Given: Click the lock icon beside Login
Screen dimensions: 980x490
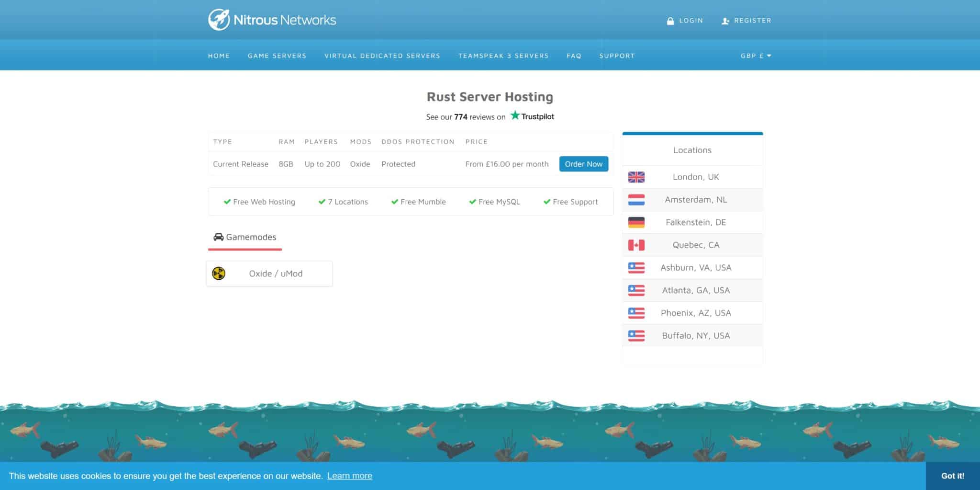Looking at the screenshot, I should point(670,21).
